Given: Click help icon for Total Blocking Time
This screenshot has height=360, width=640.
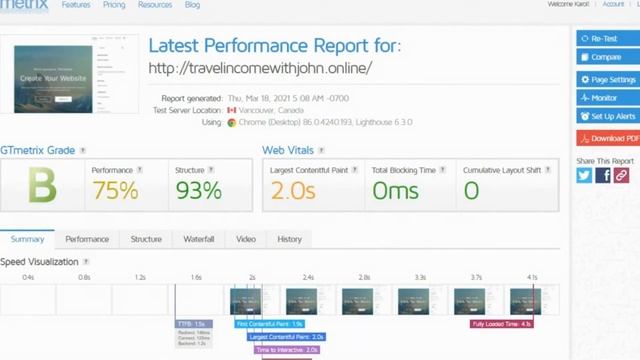Looking at the screenshot, I should tap(443, 170).
